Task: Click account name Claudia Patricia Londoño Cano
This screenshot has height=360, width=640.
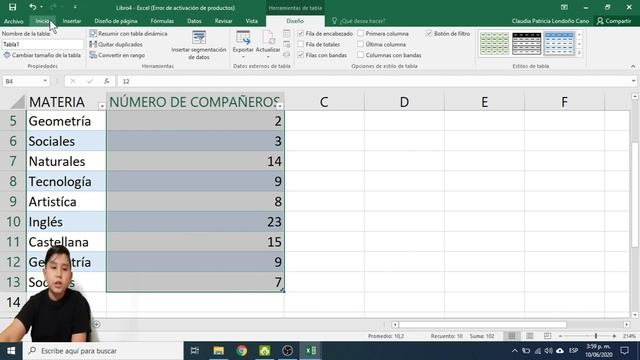Action: (x=550, y=21)
